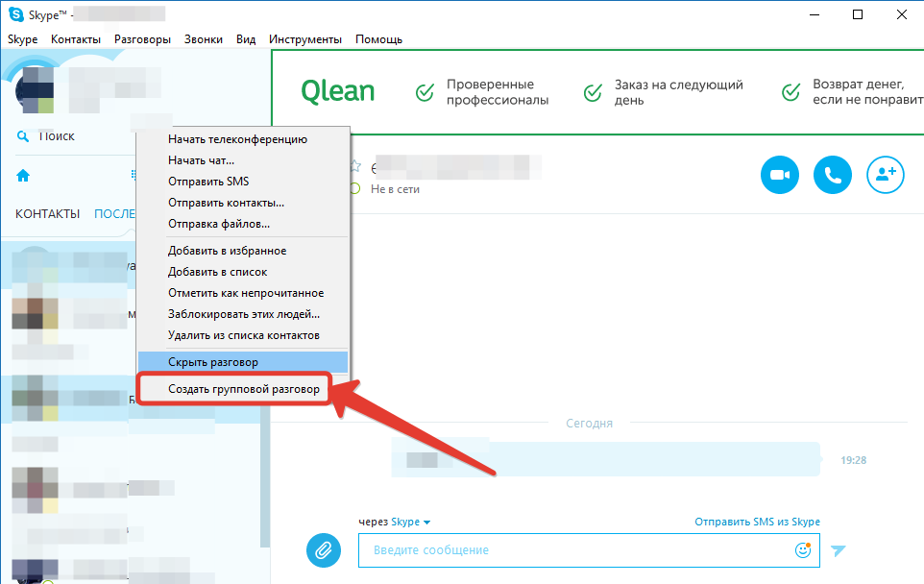Viewport: 924px width, 584px height.
Task: Close the Skype window
Action: pyautogui.click(x=902, y=14)
